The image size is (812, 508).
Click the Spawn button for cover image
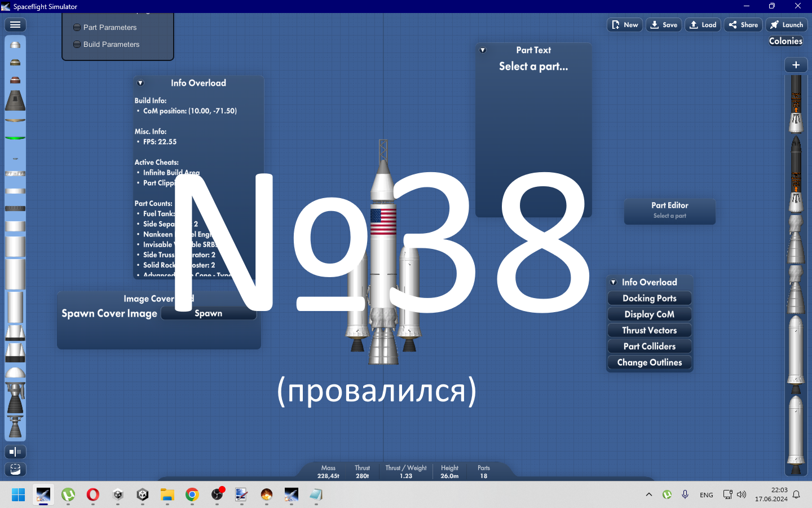click(x=209, y=313)
